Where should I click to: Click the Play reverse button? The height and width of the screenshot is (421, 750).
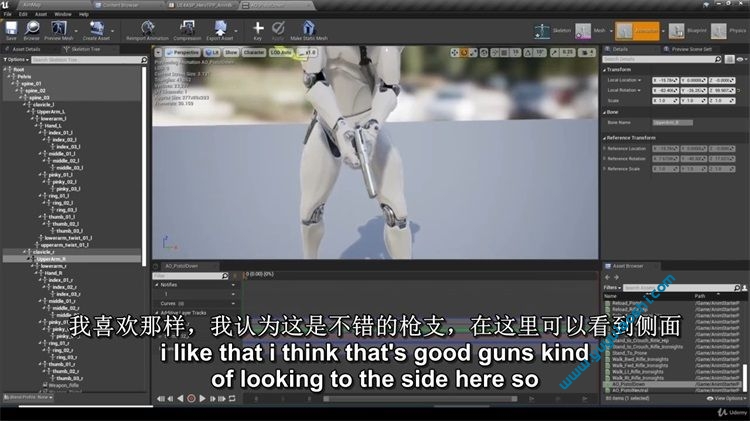180,398
